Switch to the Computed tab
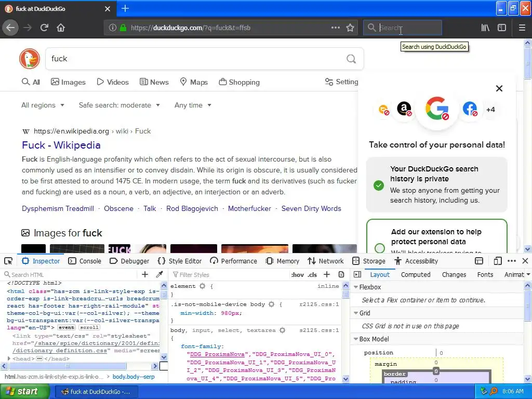 coord(416,274)
